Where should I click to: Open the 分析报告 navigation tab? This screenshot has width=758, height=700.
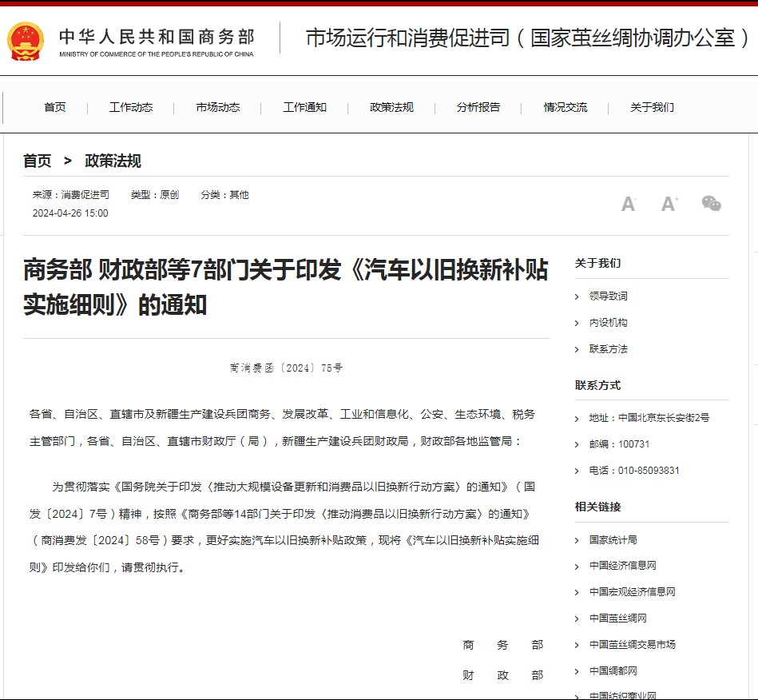(478, 107)
